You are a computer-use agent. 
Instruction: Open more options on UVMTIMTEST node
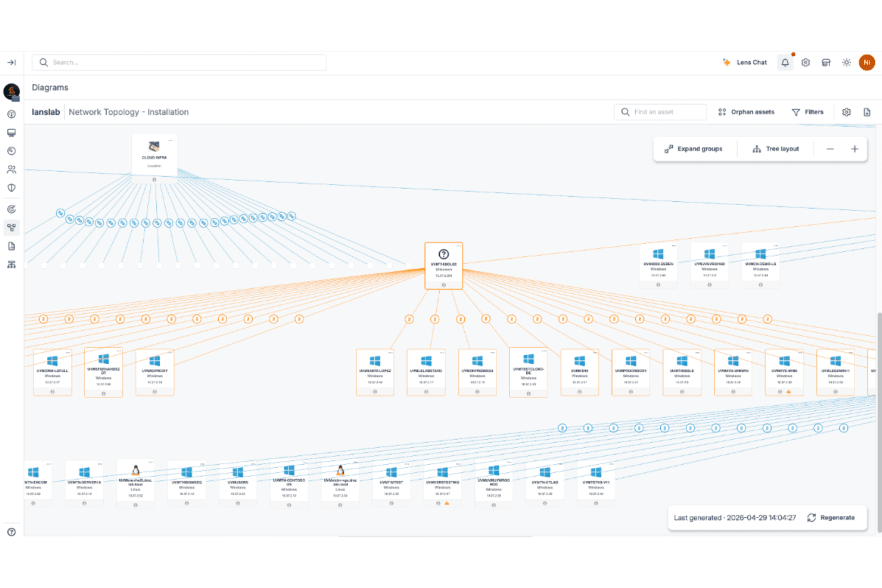[408, 464]
